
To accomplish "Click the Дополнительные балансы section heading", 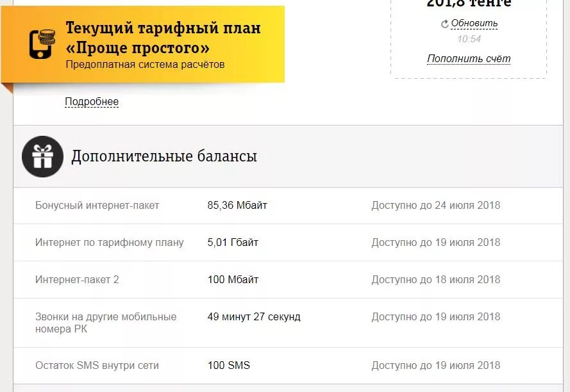I will pos(164,156).
